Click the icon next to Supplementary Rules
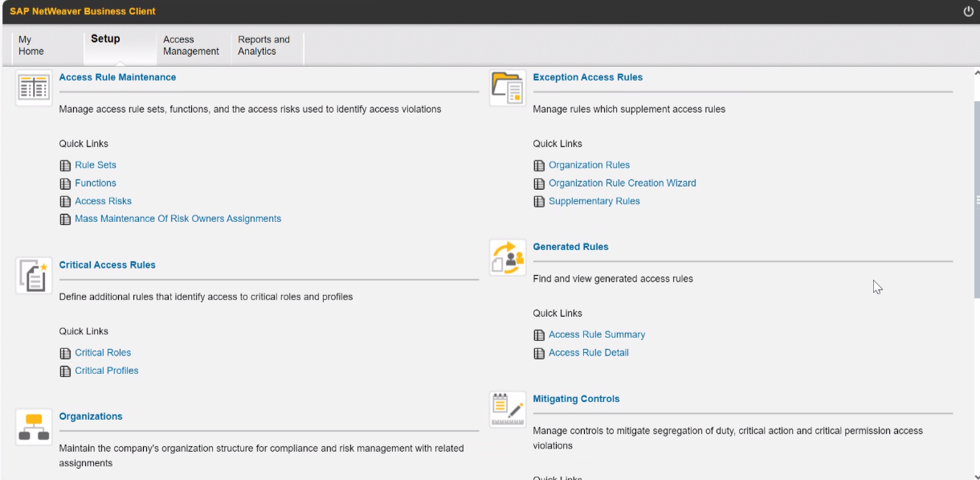Viewport: 980px width, 480px height. (539, 202)
